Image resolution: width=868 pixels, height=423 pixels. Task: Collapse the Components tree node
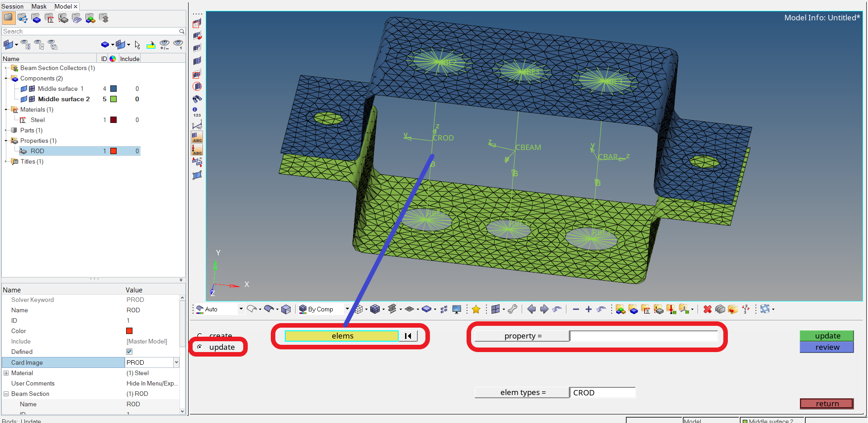[x=6, y=79]
